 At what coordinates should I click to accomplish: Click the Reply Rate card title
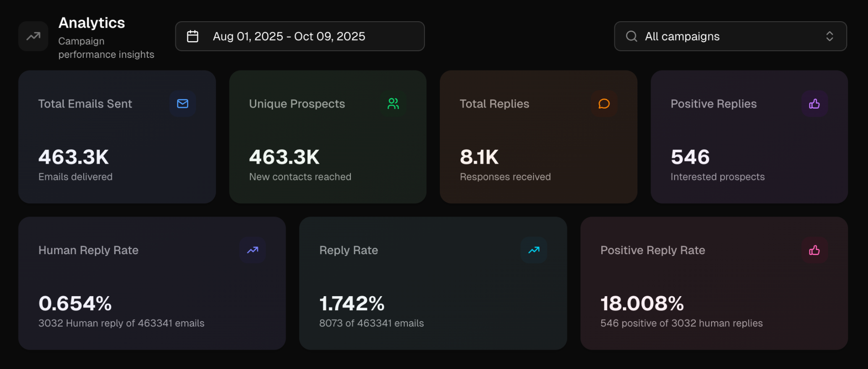coord(349,250)
